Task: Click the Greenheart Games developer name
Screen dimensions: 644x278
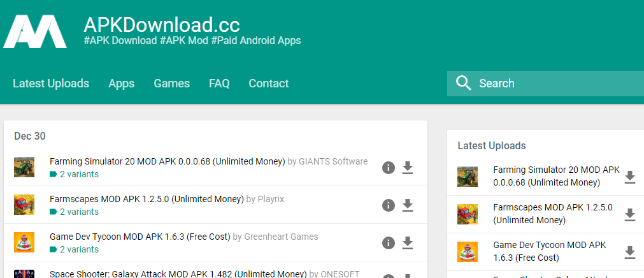Action: pos(281,237)
